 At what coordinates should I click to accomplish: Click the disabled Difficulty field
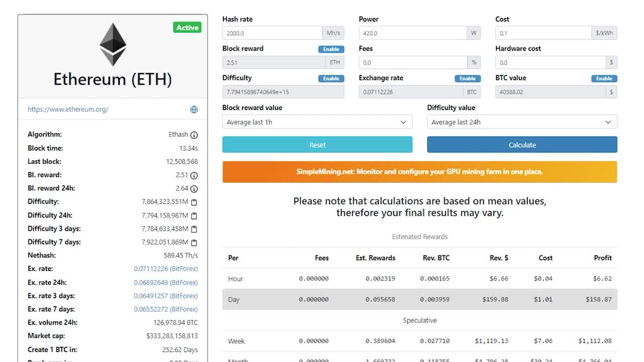[x=283, y=92]
